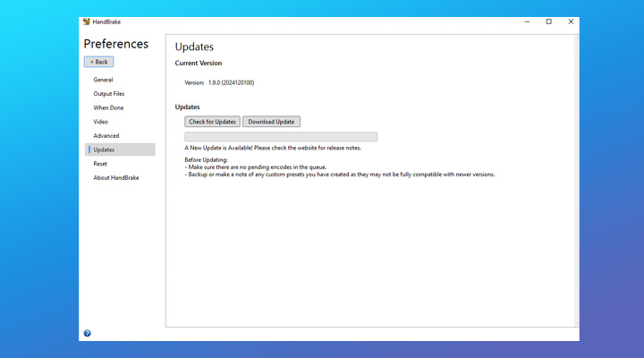Maximize the HandBrake window
The image size is (644, 358).
pyautogui.click(x=548, y=21)
